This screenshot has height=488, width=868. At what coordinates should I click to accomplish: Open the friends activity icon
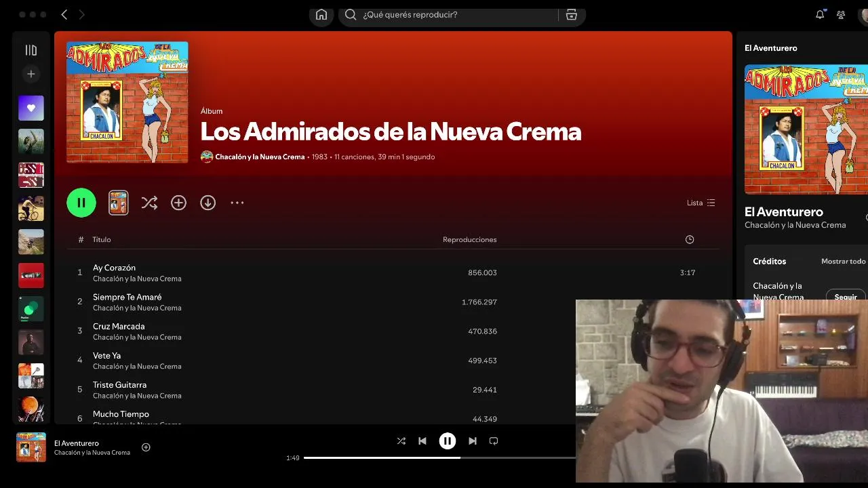841,14
